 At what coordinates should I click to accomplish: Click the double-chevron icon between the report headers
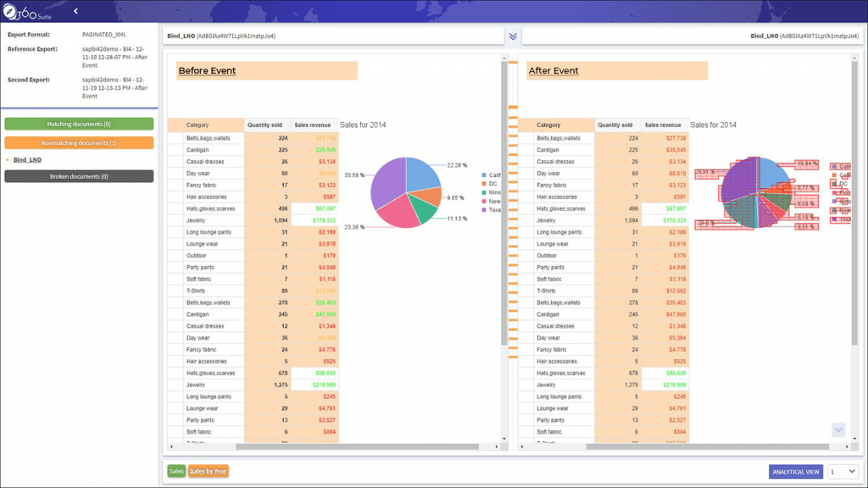click(x=512, y=36)
